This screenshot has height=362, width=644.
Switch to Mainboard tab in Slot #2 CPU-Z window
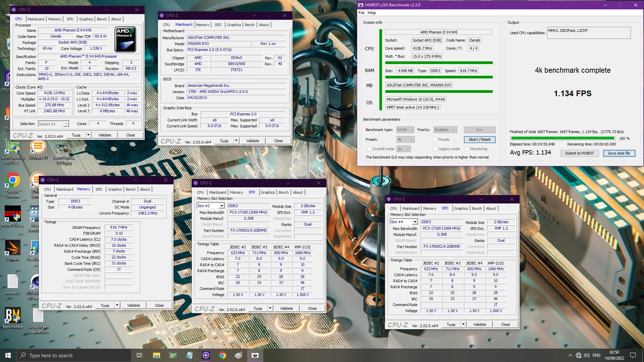coord(218,192)
